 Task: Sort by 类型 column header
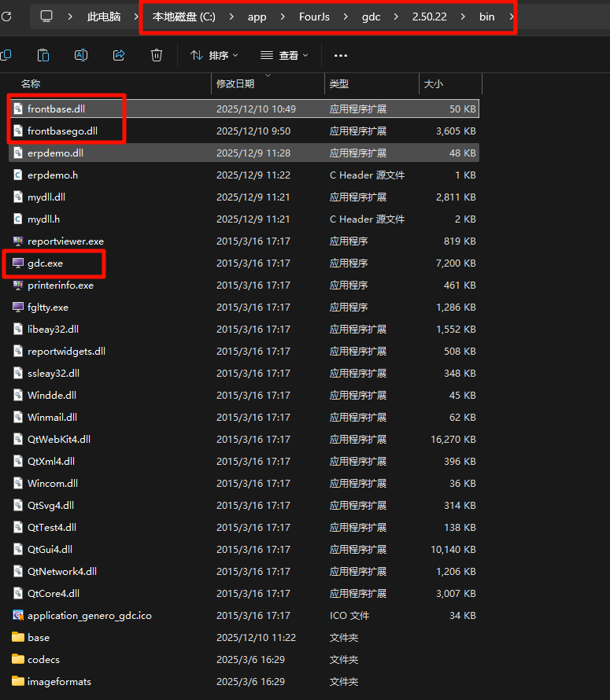338,83
